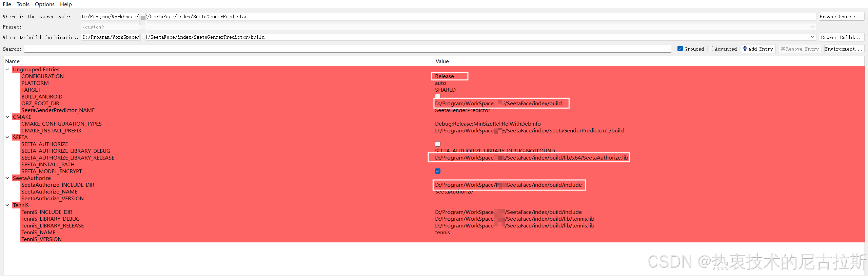
Task: Click the Browse Build button
Action: coord(841,37)
